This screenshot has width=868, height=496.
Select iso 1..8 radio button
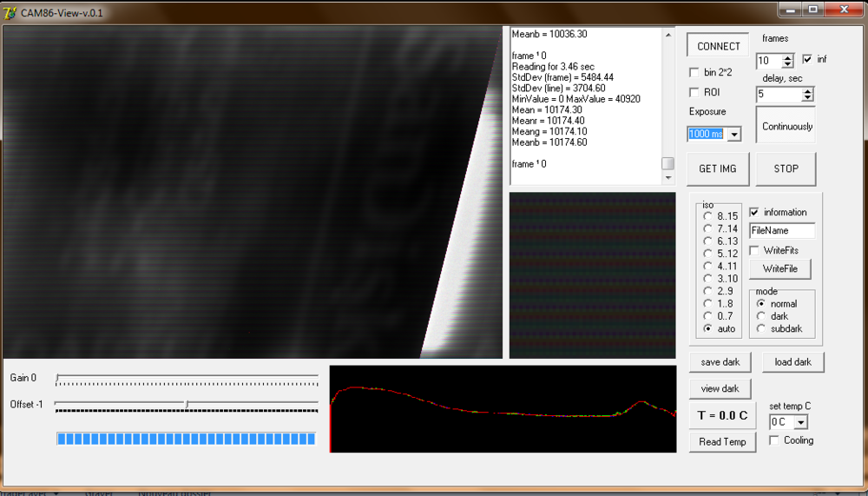707,304
